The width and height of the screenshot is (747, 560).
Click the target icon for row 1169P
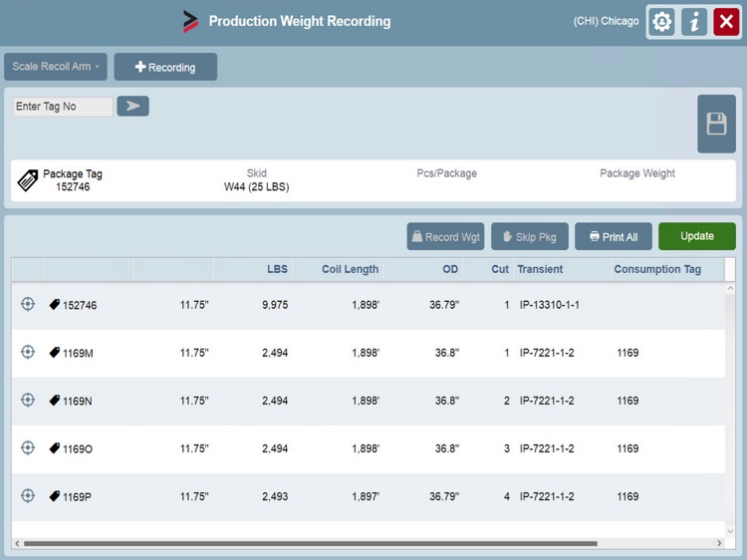[x=28, y=495]
